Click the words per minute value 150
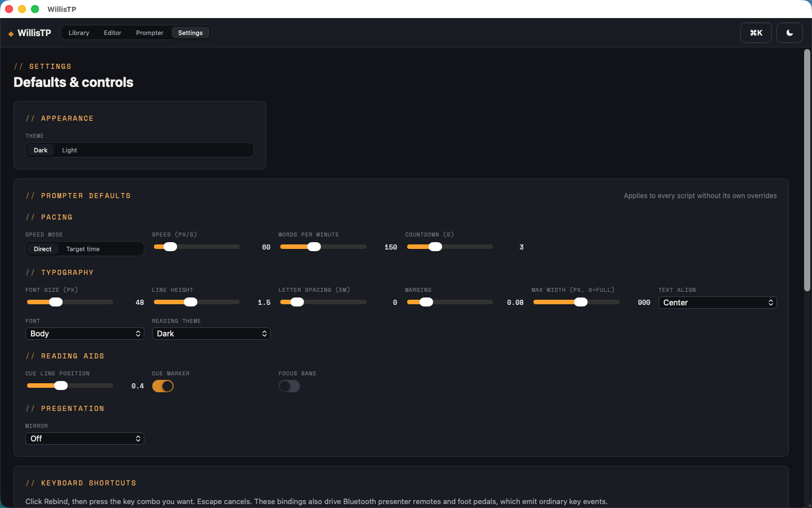 pyautogui.click(x=391, y=247)
